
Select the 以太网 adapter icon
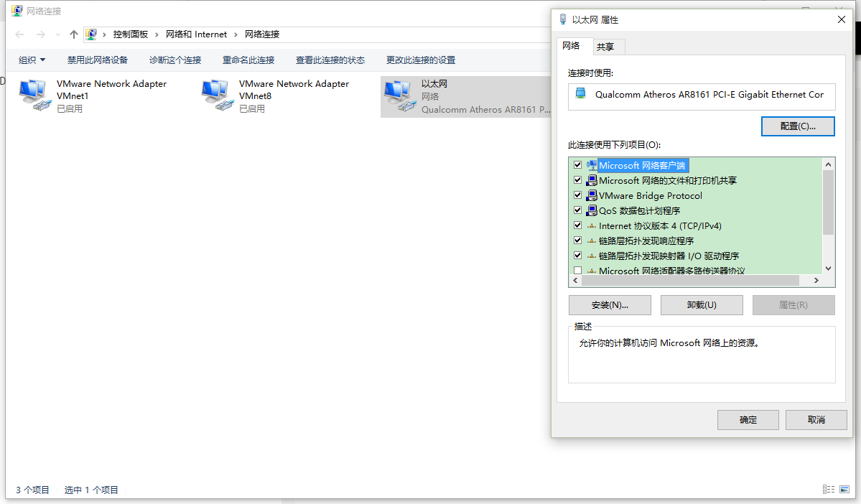coord(400,97)
